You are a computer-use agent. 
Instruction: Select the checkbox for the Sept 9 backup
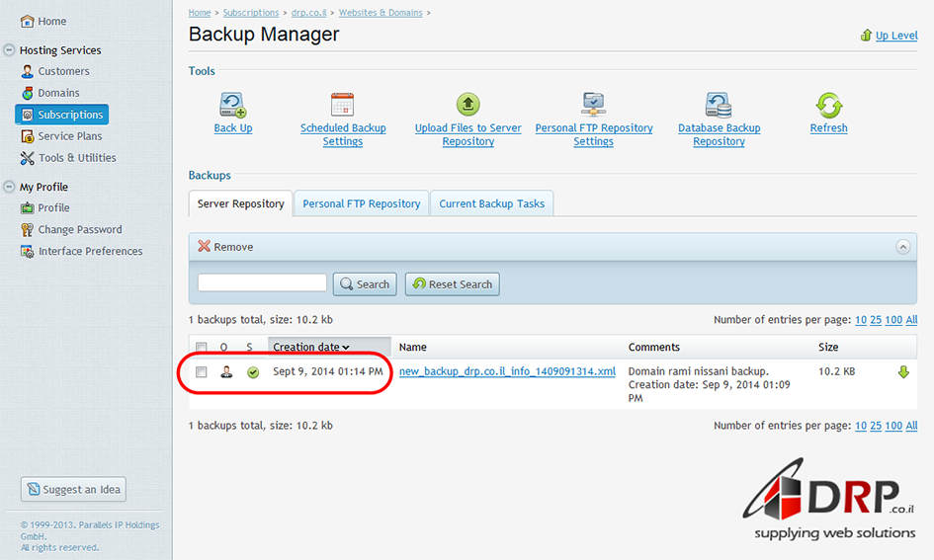click(202, 372)
